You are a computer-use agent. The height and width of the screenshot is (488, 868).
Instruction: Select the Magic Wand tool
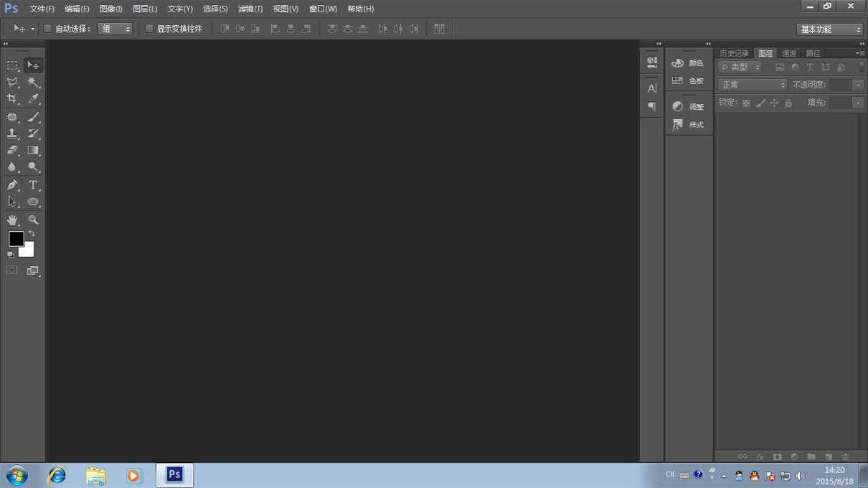pyautogui.click(x=33, y=83)
